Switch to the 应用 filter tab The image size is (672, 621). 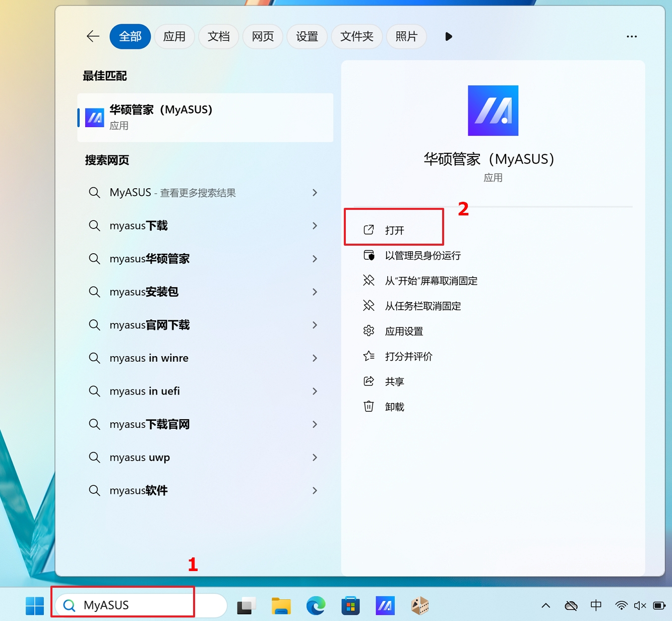pyautogui.click(x=174, y=36)
